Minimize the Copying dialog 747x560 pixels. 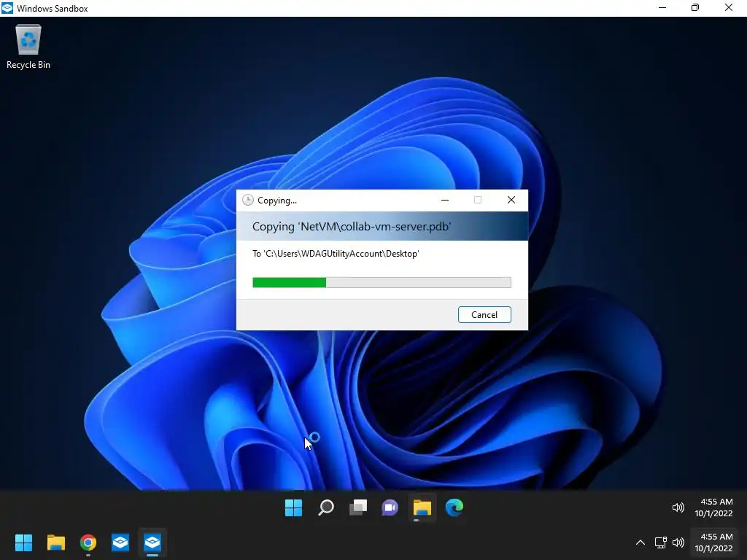point(445,200)
